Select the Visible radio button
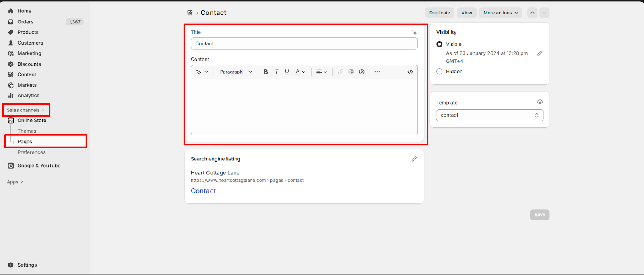The width and height of the screenshot is (644, 275). pos(440,44)
